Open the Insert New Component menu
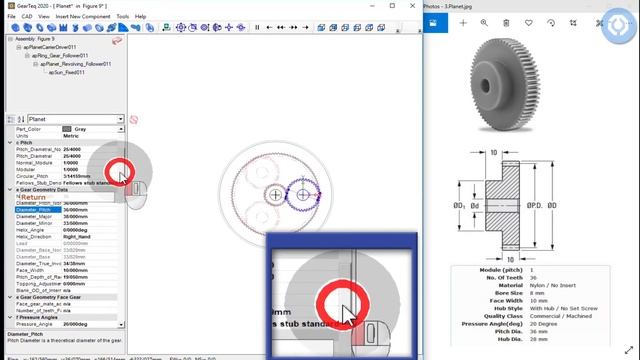The width and height of the screenshot is (640, 360). [x=83, y=17]
